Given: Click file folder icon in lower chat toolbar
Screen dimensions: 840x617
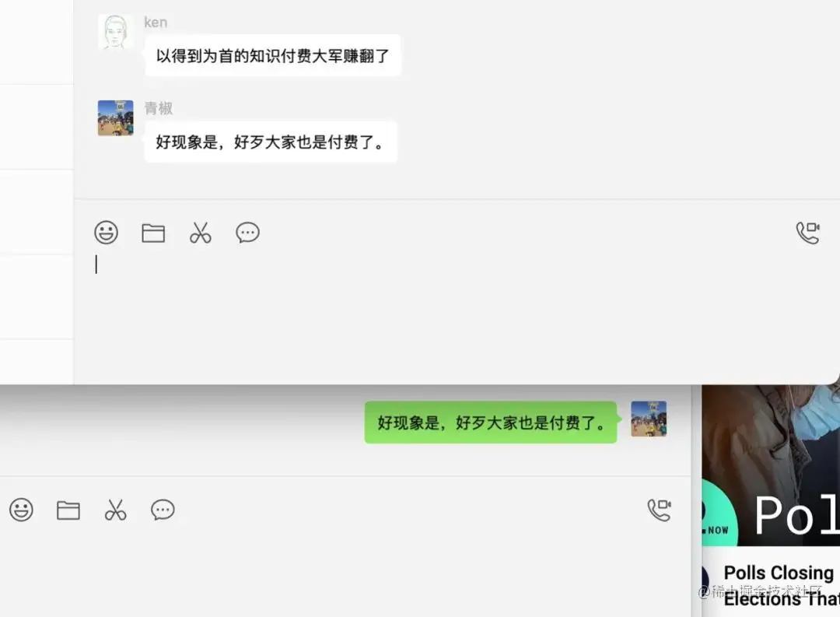Looking at the screenshot, I should (x=68, y=510).
